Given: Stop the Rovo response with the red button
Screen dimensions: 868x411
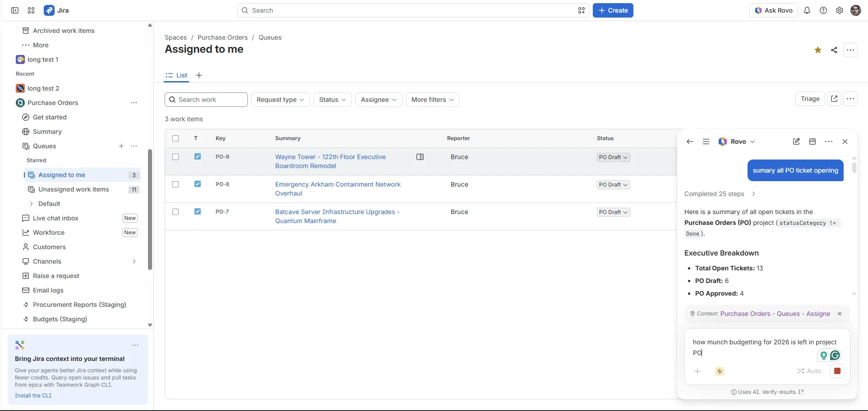Looking at the screenshot, I should pos(837,371).
